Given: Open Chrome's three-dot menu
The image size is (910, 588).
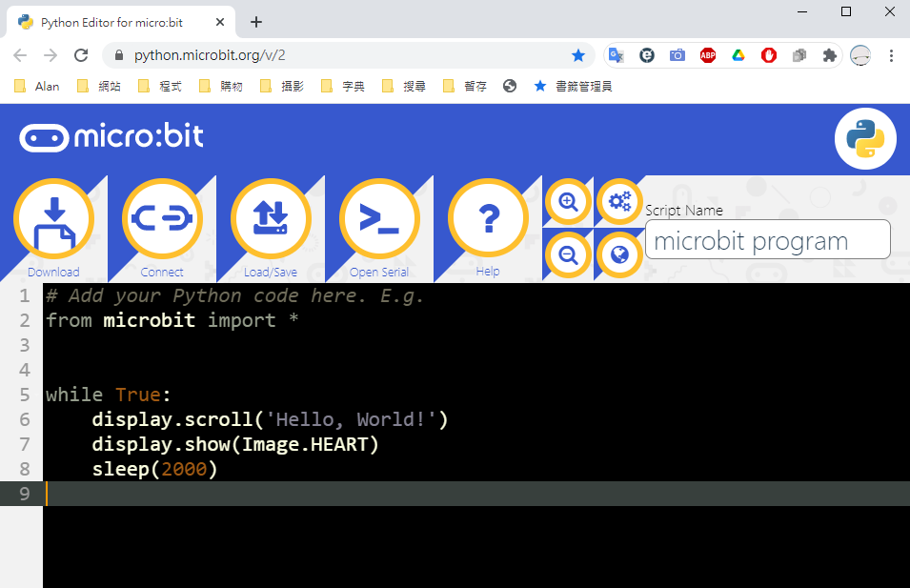Looking at the screenshot, I should pyautogui.click(x=892, y=55).
